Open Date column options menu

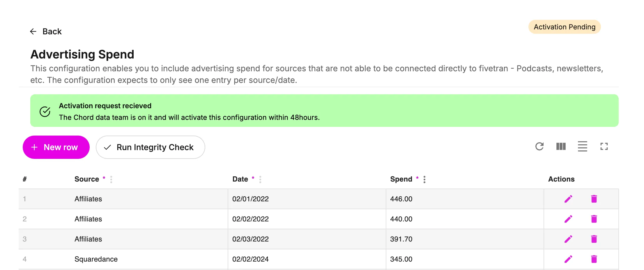(260, 180)
